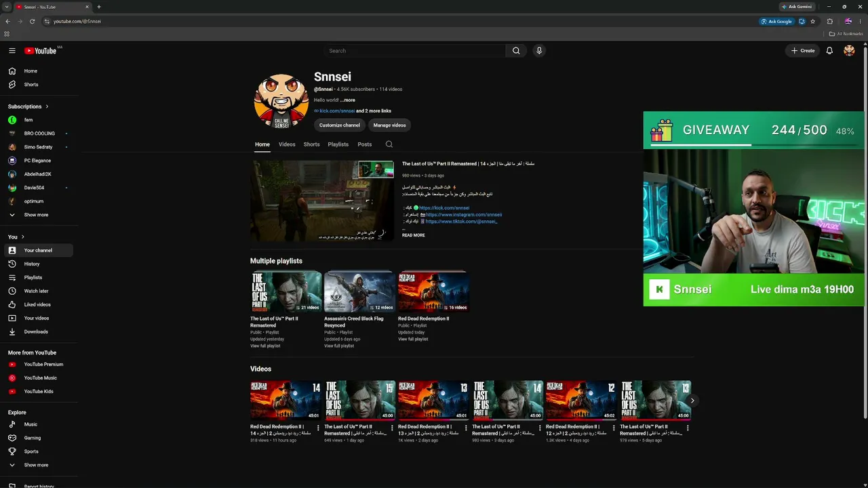Search within the channel using the magnifier icon
This screenshot has width=868, height=488.
(389, 144)
